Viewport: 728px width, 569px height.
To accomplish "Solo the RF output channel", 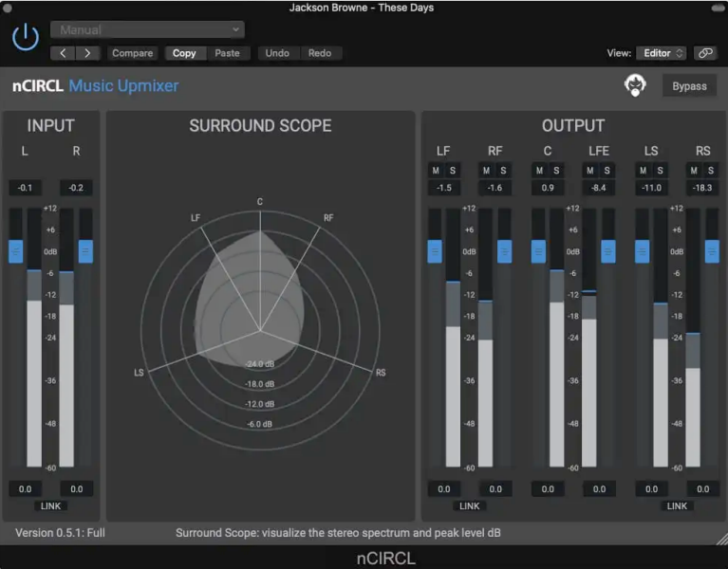I will (x=504, y=171).
